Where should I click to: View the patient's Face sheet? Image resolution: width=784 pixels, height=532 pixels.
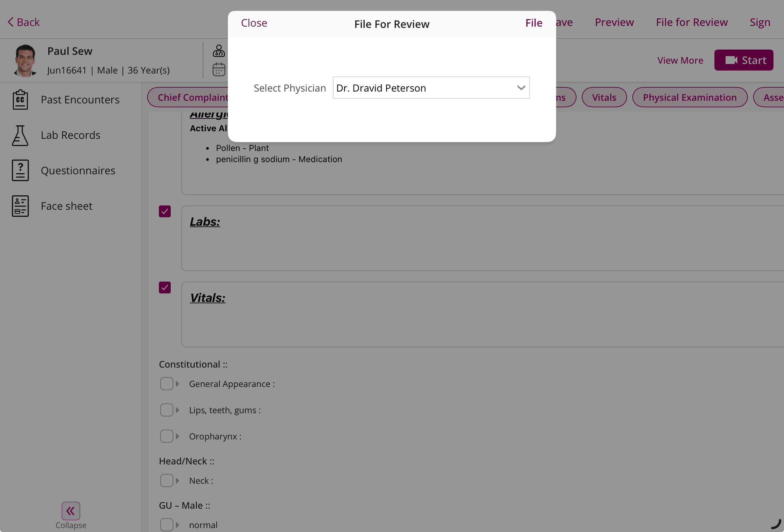(66, 206)
